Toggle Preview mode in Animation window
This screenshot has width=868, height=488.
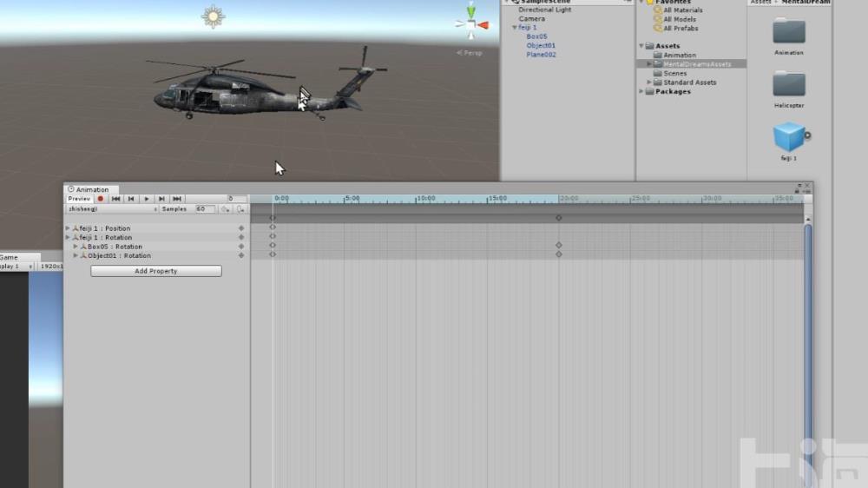tap(79, 199)
